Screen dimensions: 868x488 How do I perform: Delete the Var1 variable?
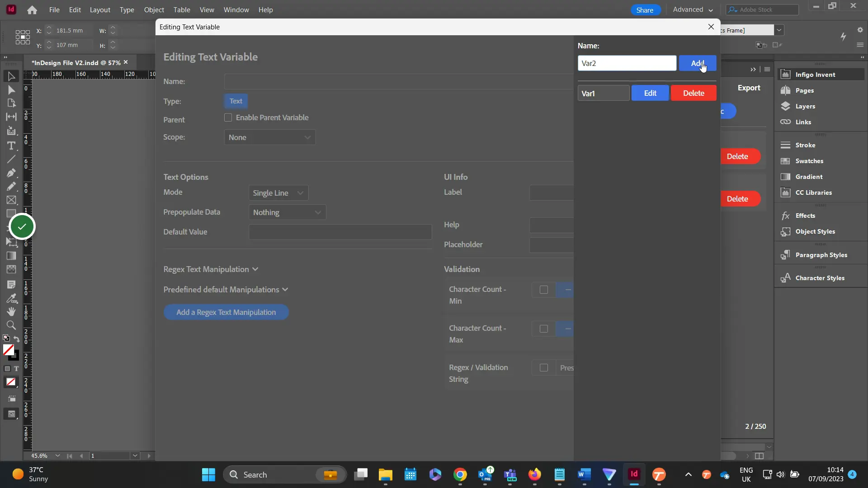point(693,93)
